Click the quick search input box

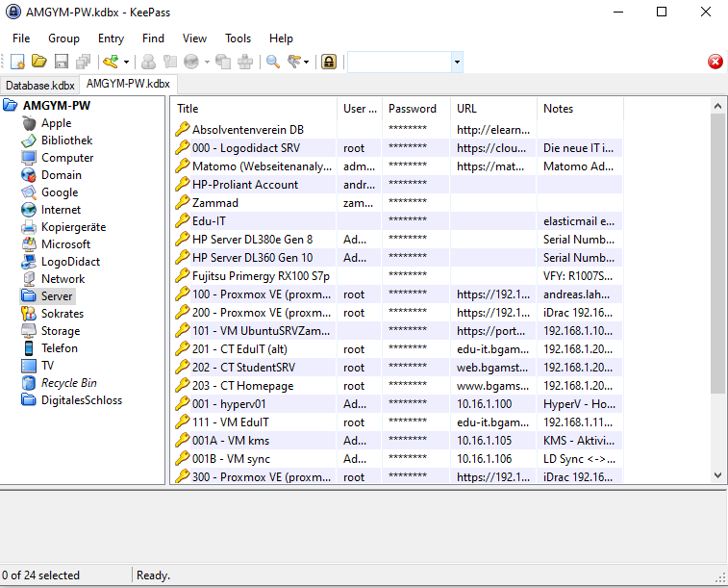[400, 62]
